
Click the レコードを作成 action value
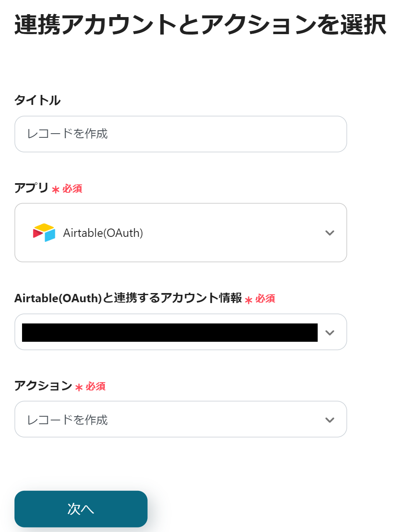(67, 420)
